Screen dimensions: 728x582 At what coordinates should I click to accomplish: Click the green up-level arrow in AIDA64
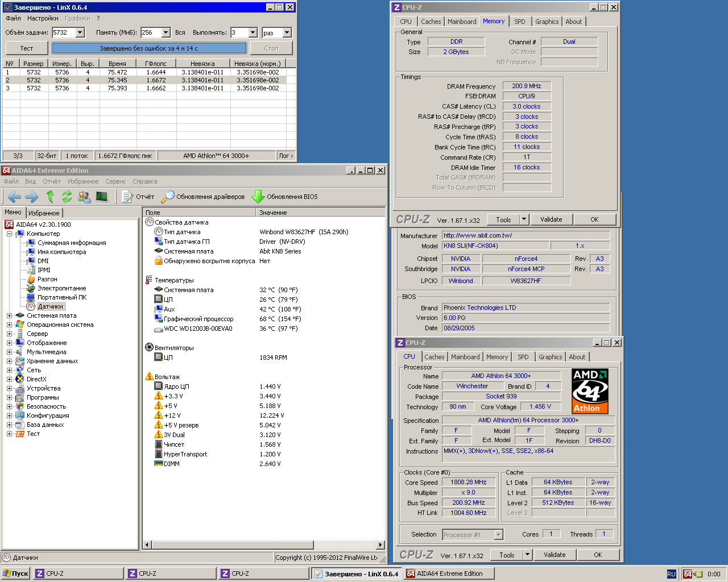[50, 197]
